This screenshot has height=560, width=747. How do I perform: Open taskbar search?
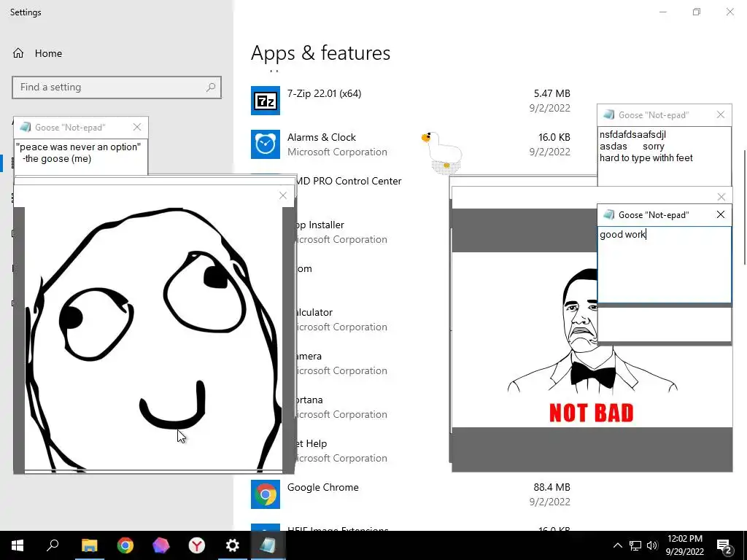tap(53, 545)
